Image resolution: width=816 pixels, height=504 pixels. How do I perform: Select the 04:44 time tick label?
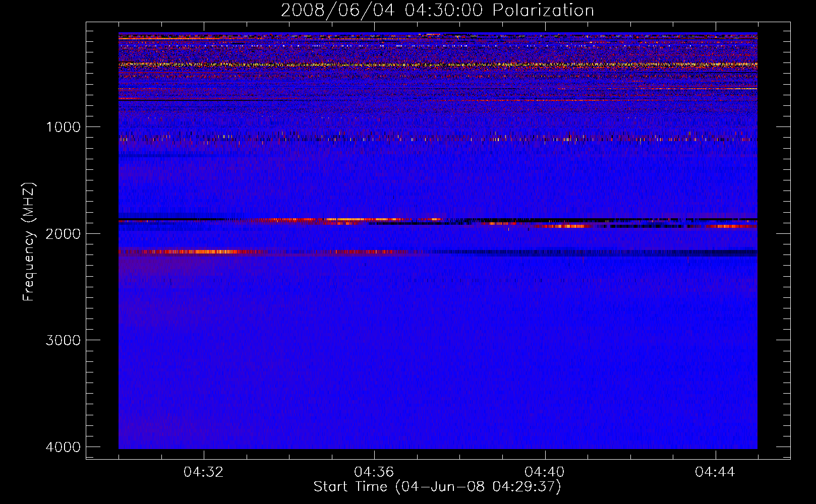coord(715,472)
